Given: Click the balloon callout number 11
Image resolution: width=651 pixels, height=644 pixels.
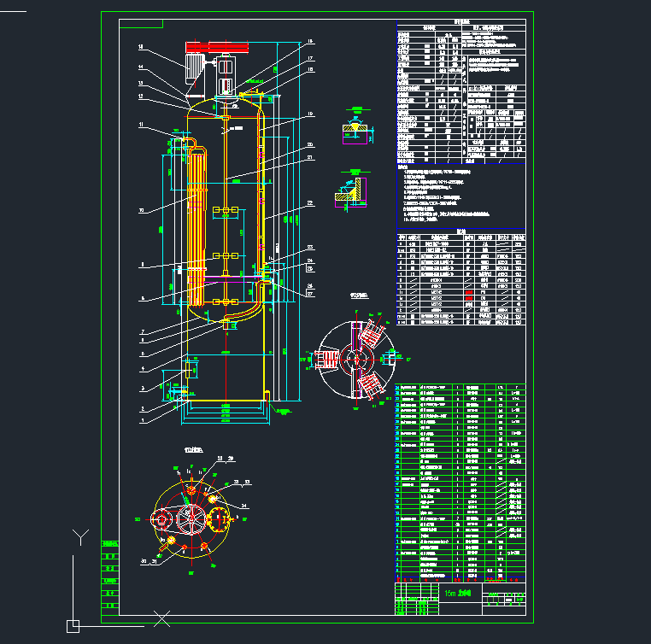Looking at the screenshot, I should 141,125.
